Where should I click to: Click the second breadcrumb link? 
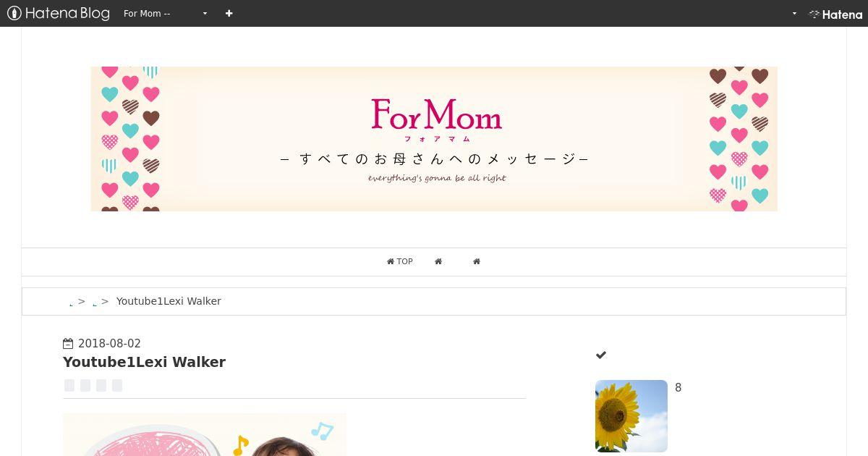[95, 303]
